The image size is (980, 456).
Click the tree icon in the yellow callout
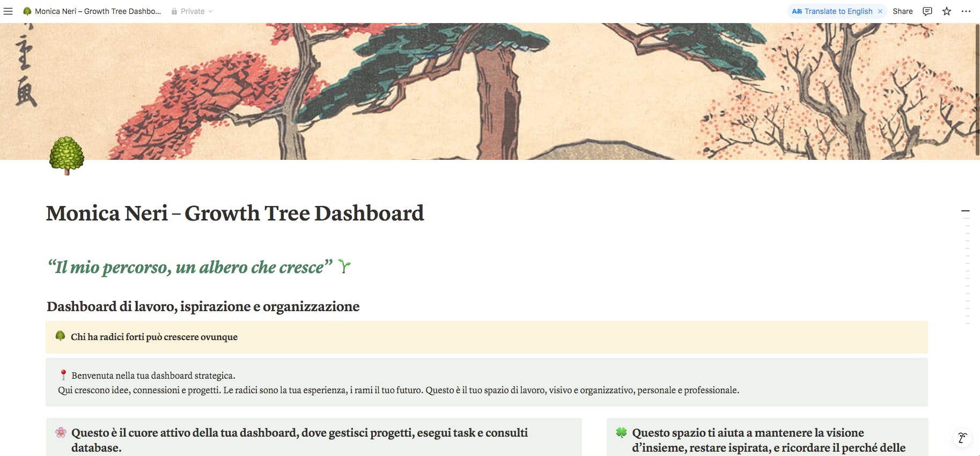pos(61,336)
